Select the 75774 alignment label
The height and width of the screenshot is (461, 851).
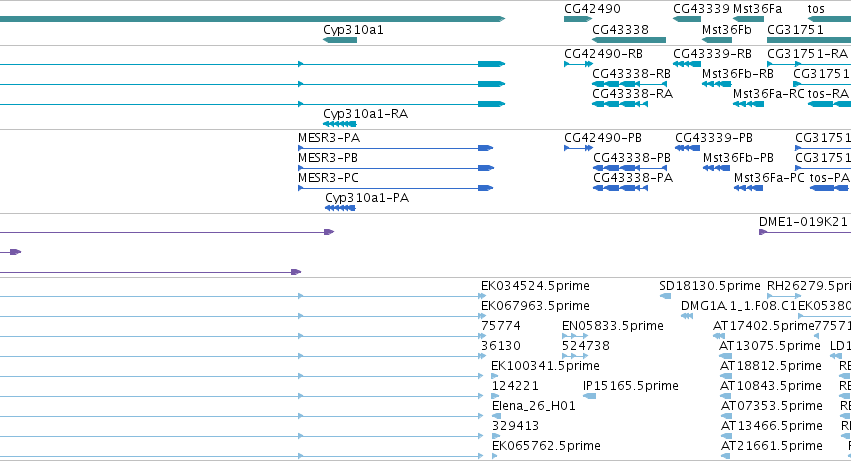500,326
